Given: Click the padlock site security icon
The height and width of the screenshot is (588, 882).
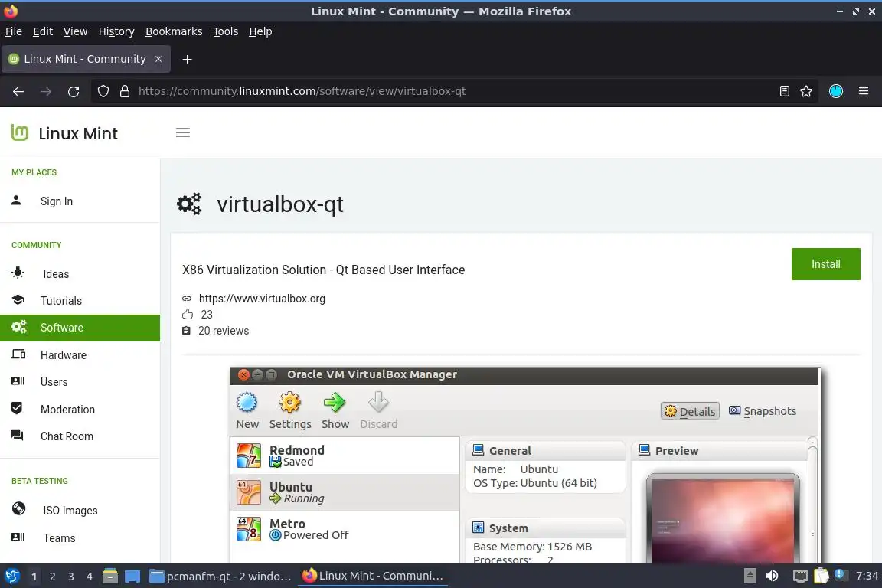Looking at the screenshot, I should pyautogui.click(x=125, y=91).
